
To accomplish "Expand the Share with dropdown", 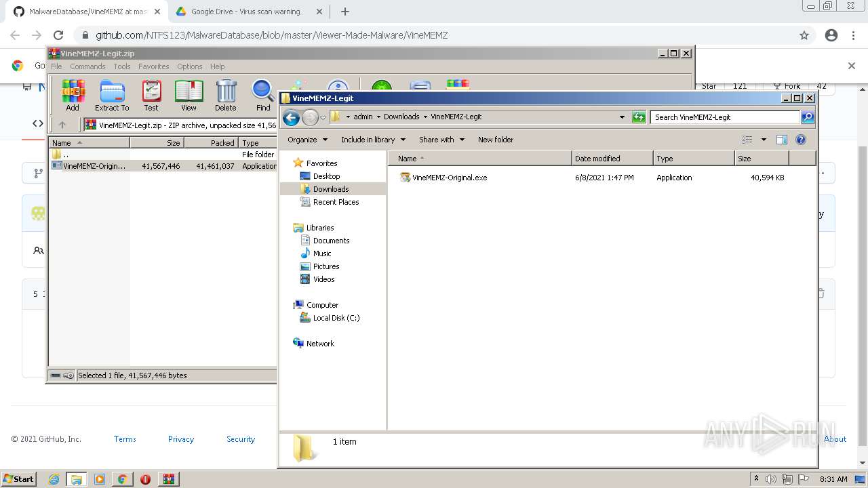I will [441, 140].
